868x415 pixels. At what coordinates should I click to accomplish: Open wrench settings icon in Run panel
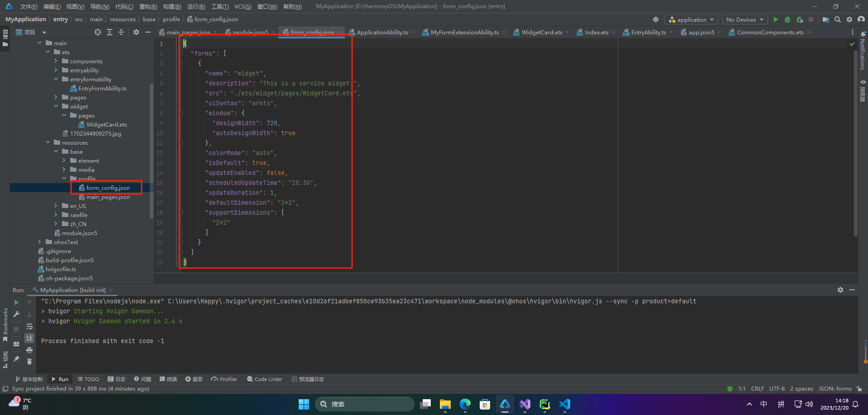click(x=16, y=314)
